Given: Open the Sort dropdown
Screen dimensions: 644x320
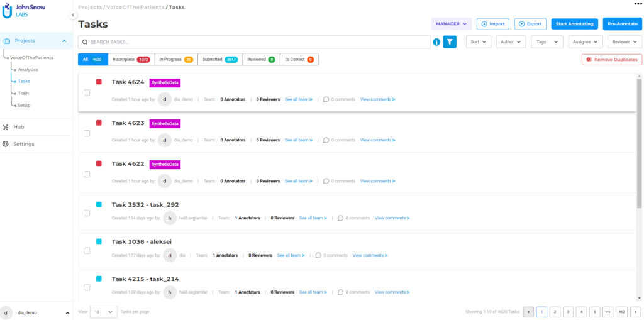Looking at the screenshot, I should click(478, 42).
